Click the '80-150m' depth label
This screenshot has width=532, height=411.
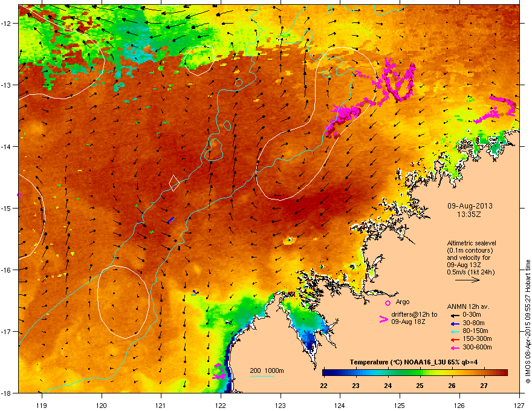coord(475,331)
